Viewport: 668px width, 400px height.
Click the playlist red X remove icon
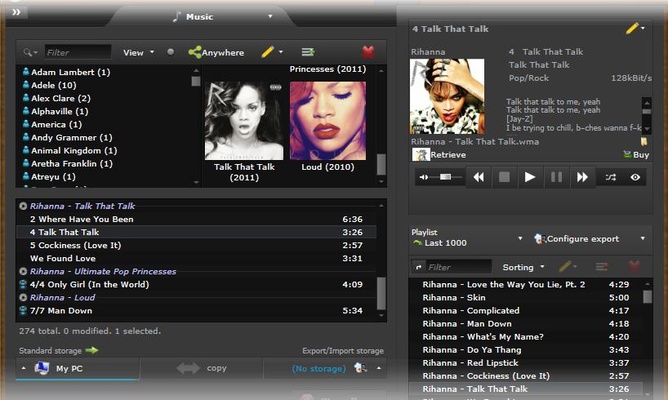point(634,267)
